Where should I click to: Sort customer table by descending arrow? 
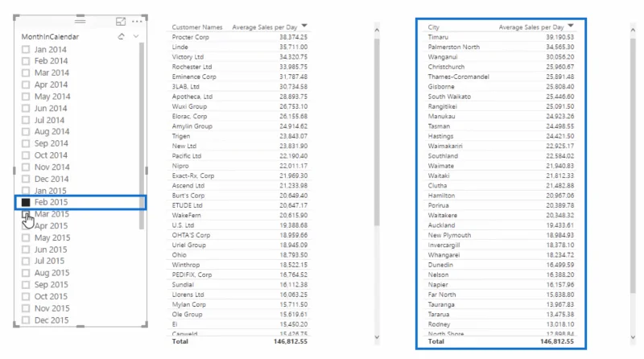tap(304, 26)
